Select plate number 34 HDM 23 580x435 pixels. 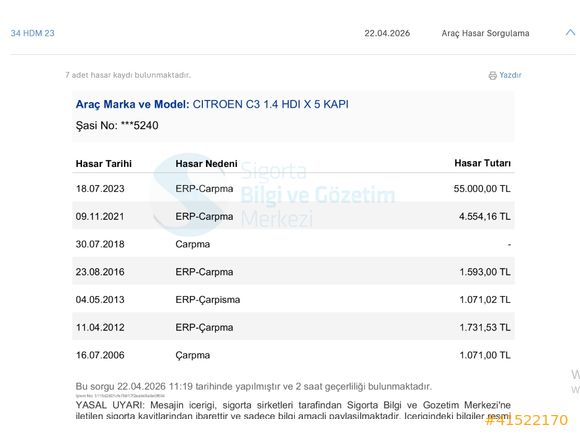33,33
